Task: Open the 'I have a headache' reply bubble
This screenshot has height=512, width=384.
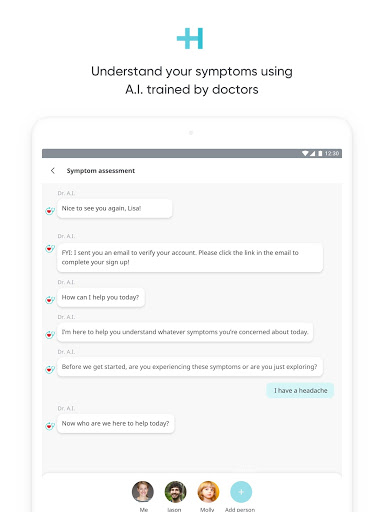Action: (300, 390)
